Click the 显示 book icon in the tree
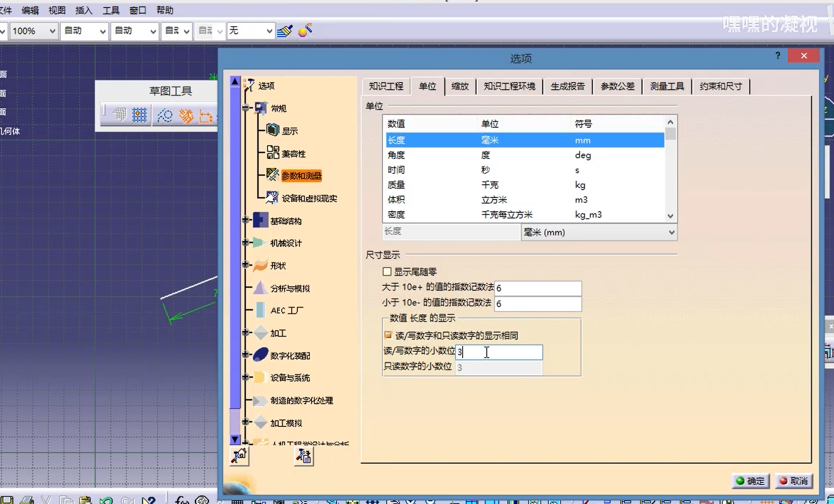834x504 pixels. click(273, 130)
